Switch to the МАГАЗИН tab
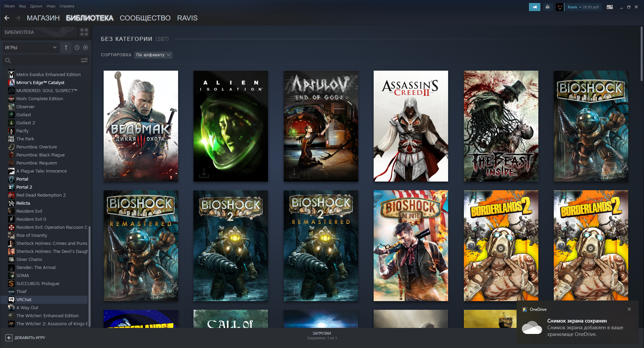 pos(43,18)
